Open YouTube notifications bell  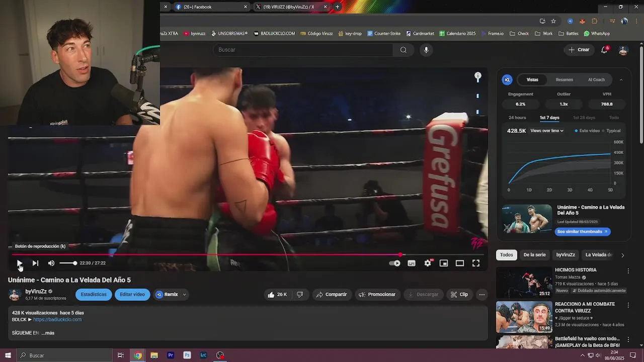tap(604, 50)
